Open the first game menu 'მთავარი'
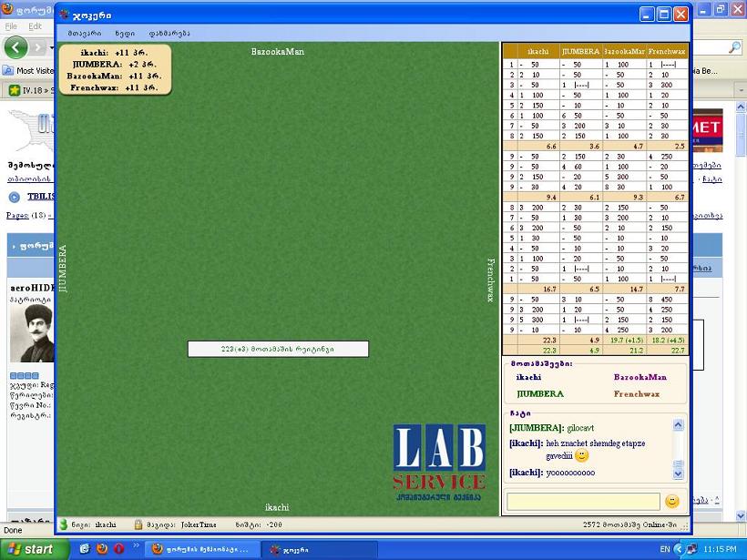Image resolution: width=747 pixels, height=560 pixels. [84, 33]
